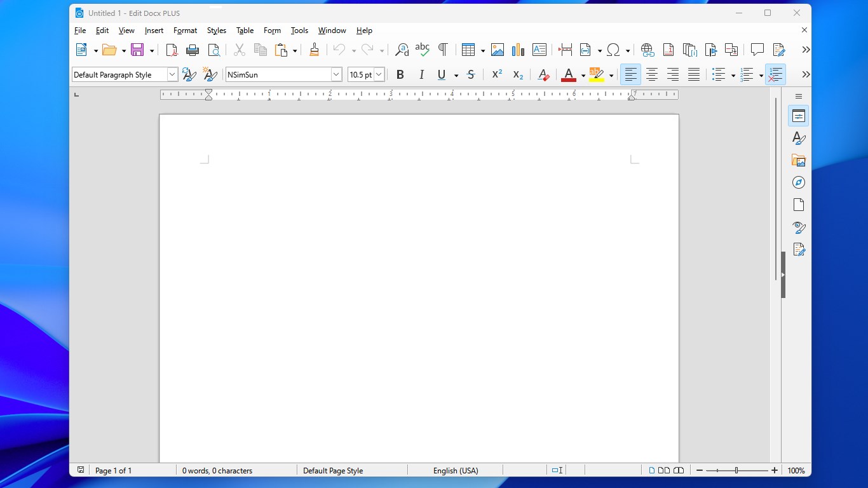The width and height of the screenshot is (868, 488).
Task: Click the Insert Hyperlink globe icon
Action: [x=647, y=50]
